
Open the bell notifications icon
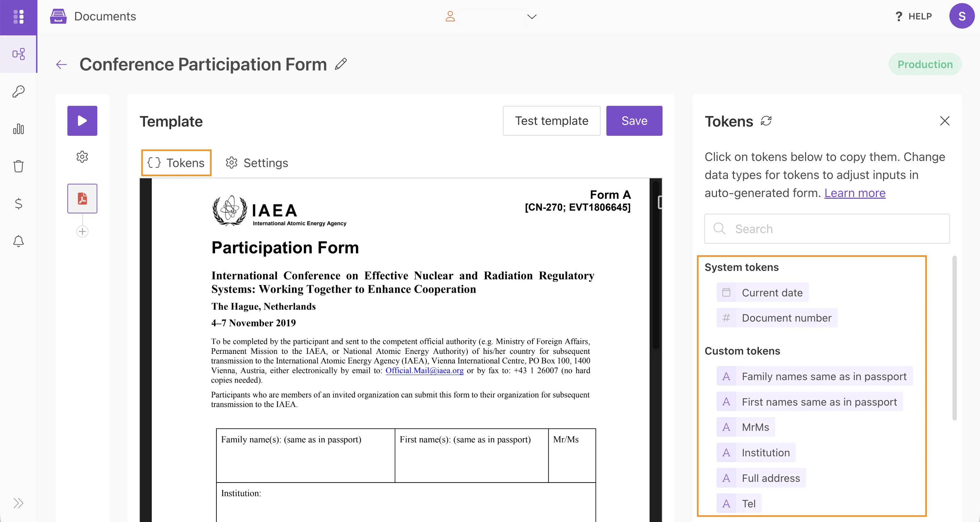pyautogui.click(x=19, y=241)
